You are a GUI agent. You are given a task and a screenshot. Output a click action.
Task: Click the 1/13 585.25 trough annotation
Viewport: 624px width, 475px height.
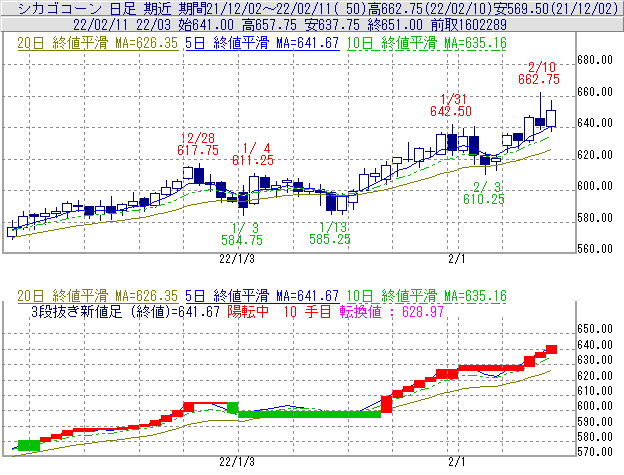click(x=330, y=233)
